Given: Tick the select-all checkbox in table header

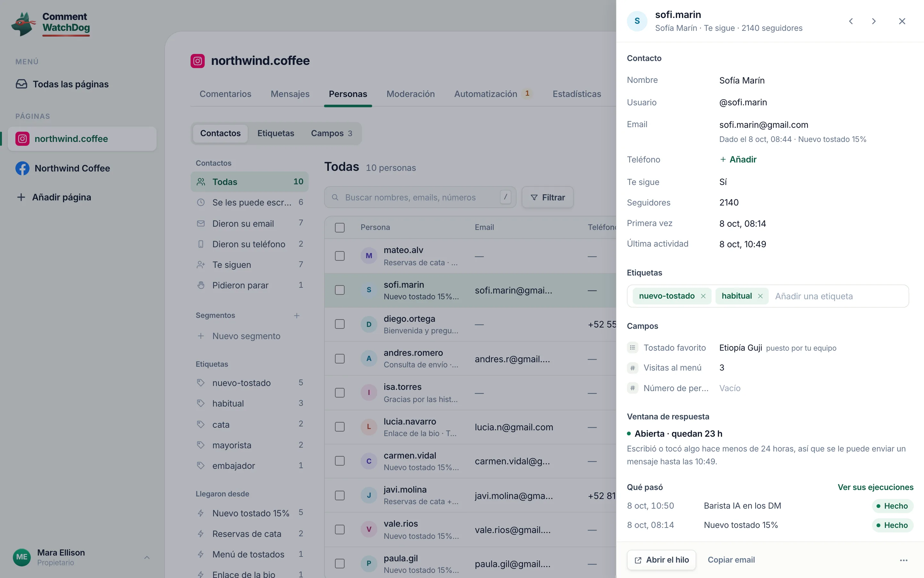Looking at the screenshot, I should click(x=339, y=227).
